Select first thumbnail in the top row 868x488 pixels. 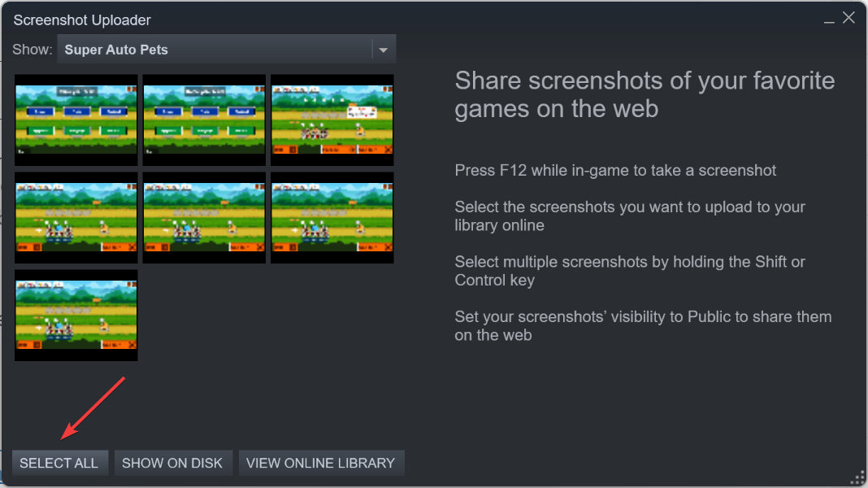tap(76, 120)
